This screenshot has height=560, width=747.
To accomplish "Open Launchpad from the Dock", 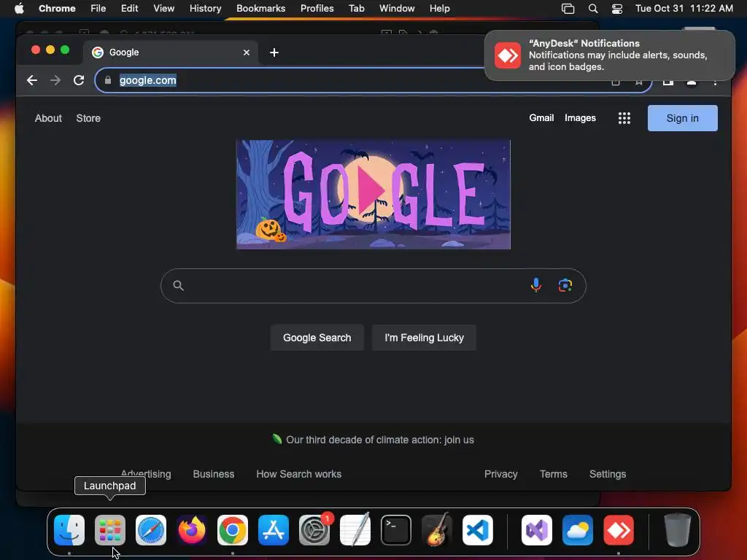I will 110,529.
